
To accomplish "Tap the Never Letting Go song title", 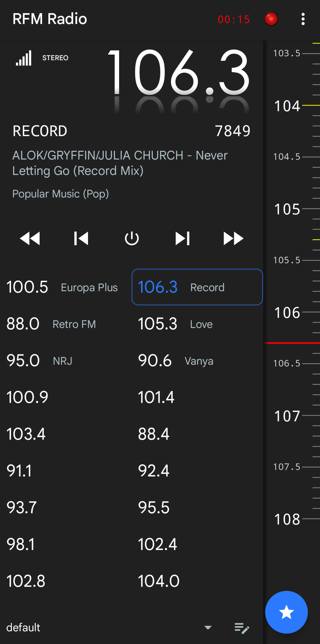I will [120, 163].
